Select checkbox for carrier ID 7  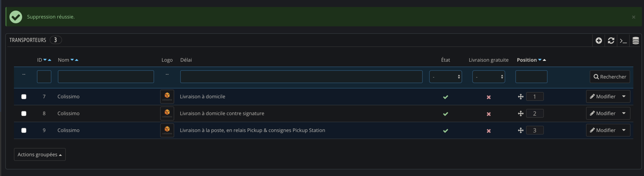point(24,97)
